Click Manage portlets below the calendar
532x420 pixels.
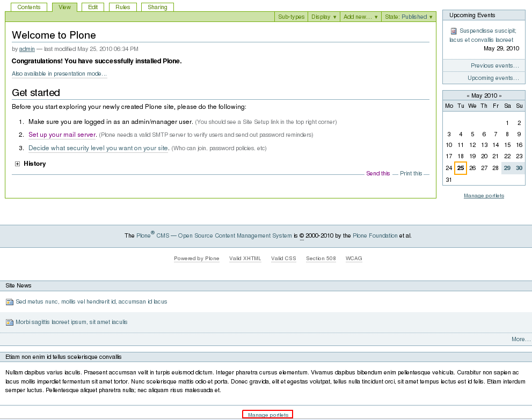(484, 196)
